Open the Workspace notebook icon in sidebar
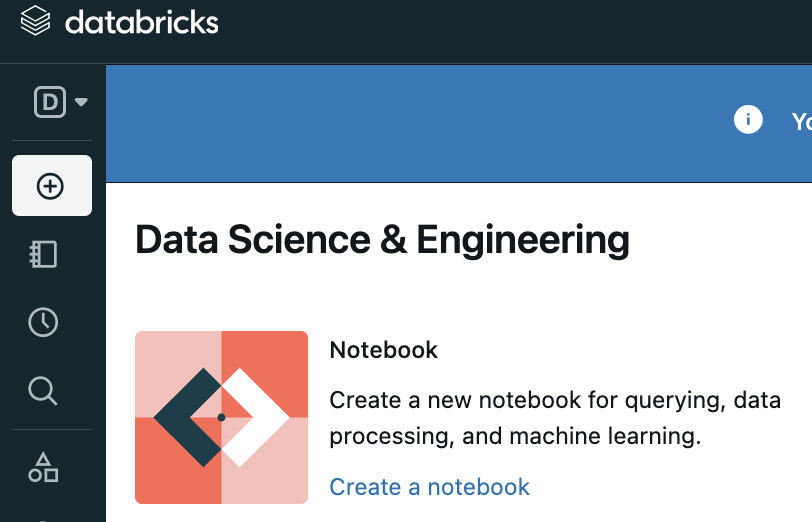Viewport: 812px width, 522px height. click(x=43, y=254)
